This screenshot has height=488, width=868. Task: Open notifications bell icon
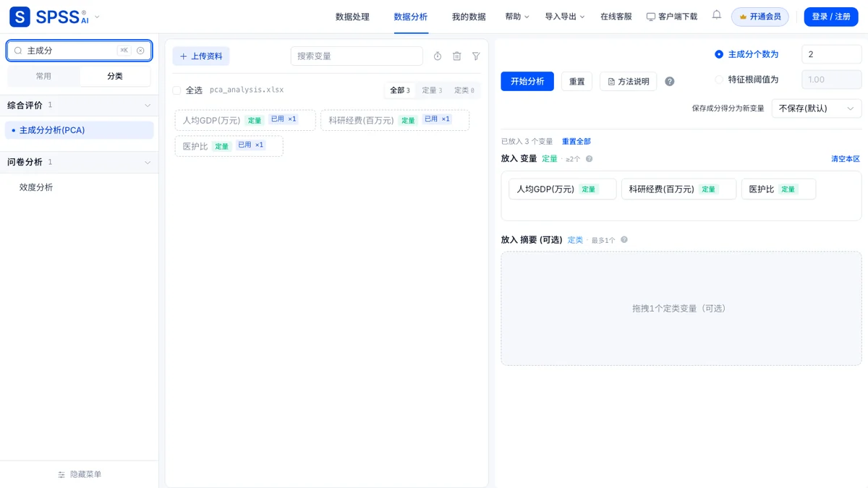click(716, 15)
